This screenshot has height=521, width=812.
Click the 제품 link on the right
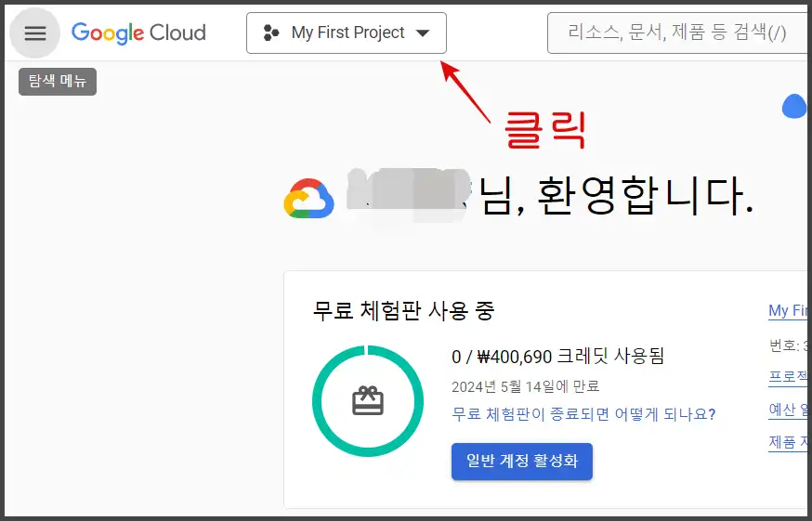tap(788, 442)
